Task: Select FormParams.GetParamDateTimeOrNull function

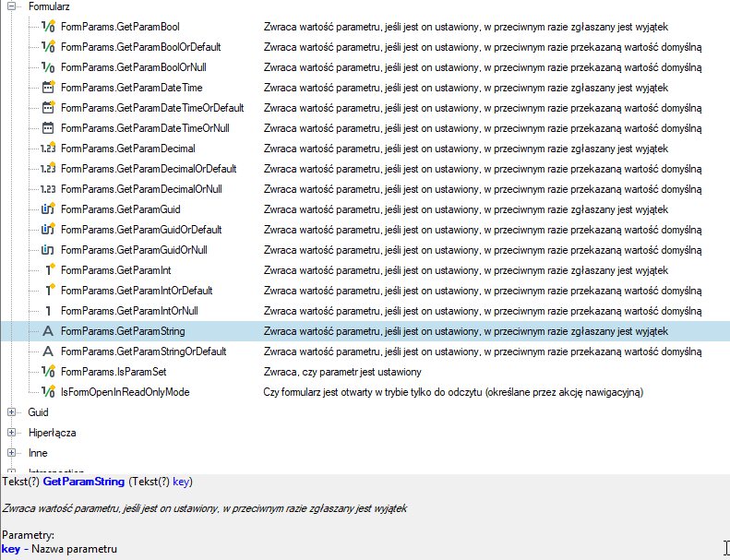Action: 145,128
